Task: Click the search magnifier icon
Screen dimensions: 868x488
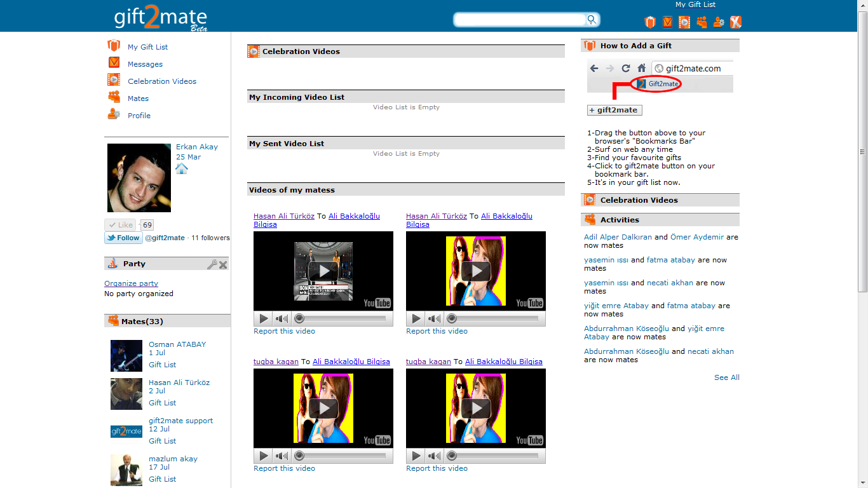Action: pyautogui.click(x=592, y=20)
